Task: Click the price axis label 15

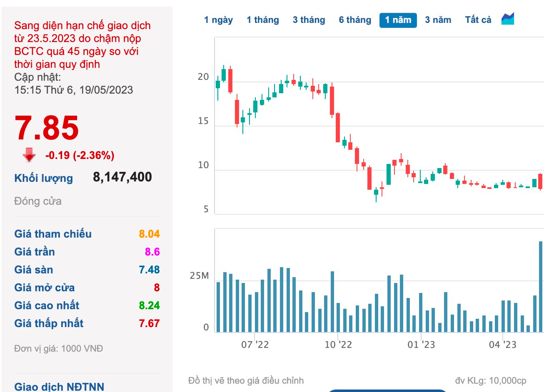Action: pos(203,121)
